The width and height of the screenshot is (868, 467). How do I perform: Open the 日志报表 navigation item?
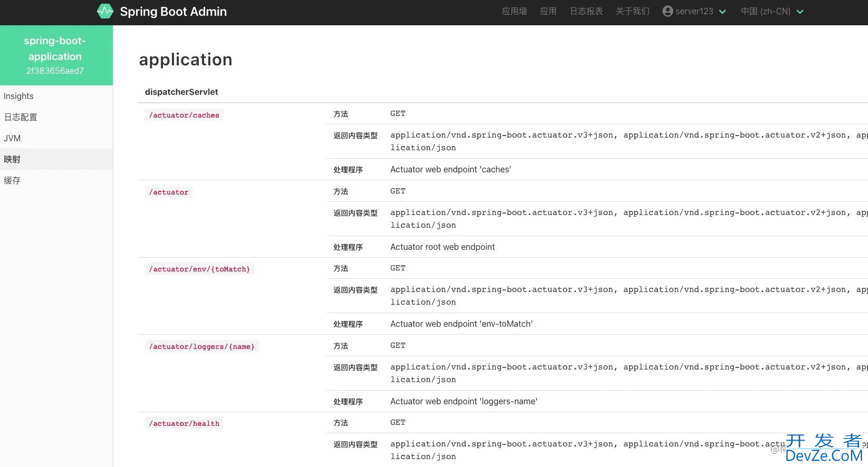tap(586, 11)
